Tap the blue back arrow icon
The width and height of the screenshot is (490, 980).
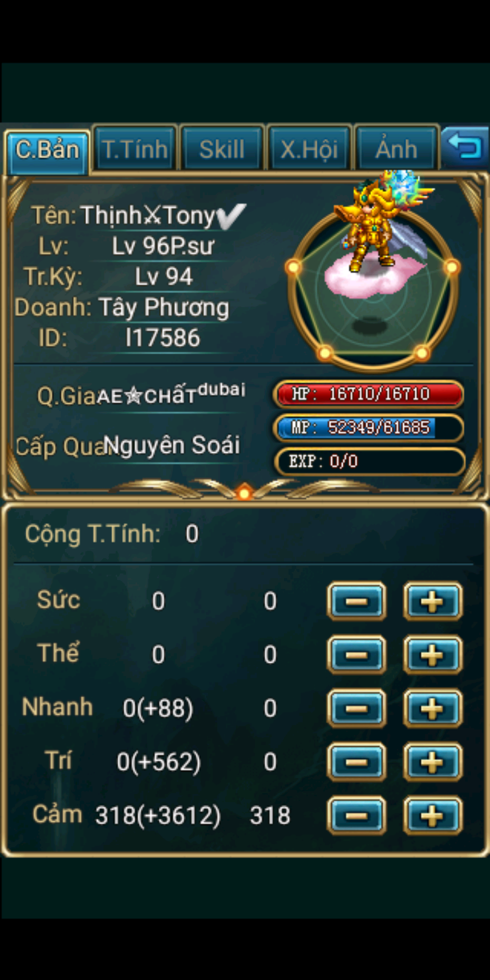[x=464, y=146]
